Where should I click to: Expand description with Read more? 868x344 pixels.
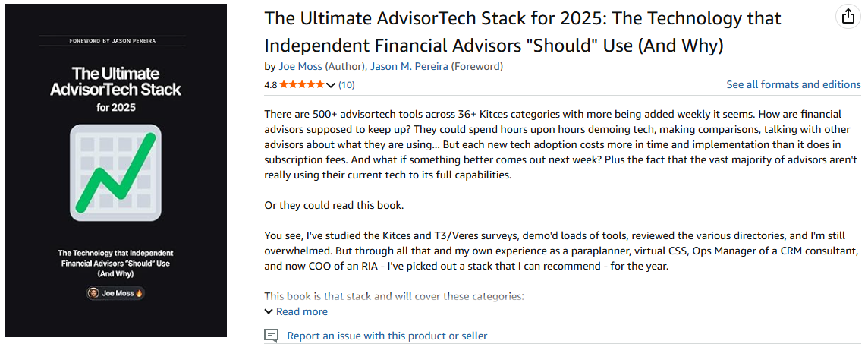pos(302,311)
